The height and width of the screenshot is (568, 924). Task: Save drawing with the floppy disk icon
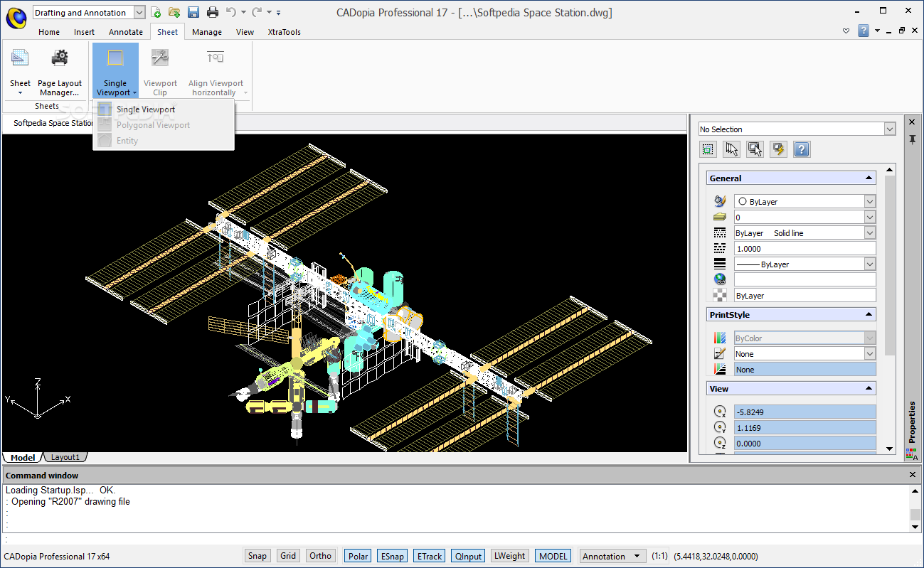tap(193, 12)
